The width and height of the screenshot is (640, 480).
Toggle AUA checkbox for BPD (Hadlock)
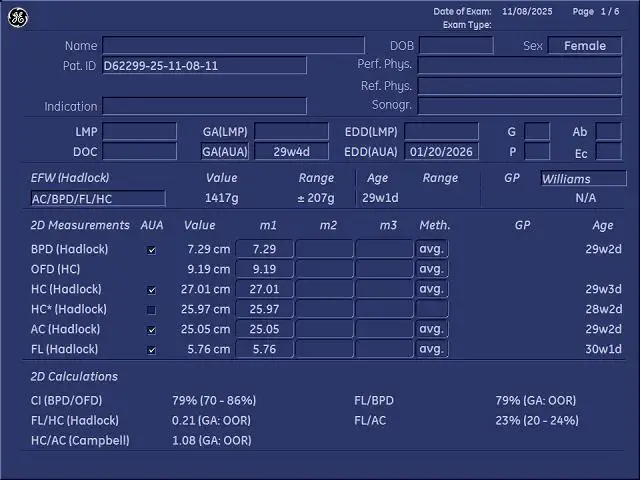coord(151,250)
